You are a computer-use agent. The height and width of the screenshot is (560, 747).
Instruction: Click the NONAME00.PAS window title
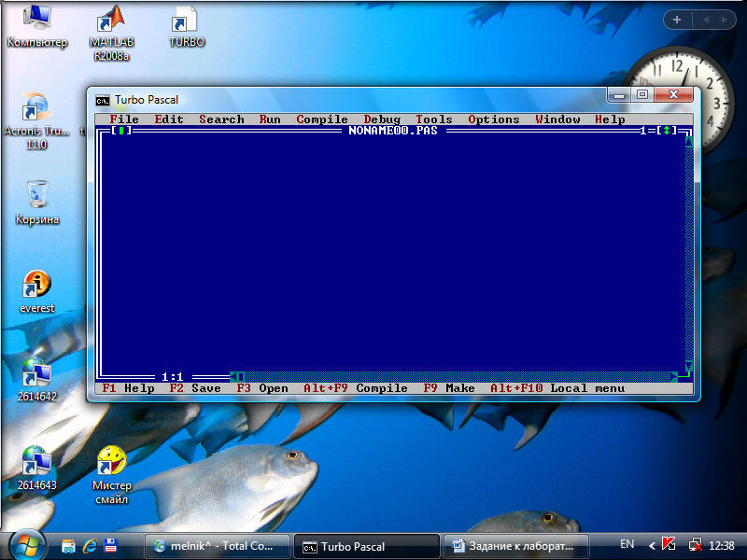(x=393, y=131)
